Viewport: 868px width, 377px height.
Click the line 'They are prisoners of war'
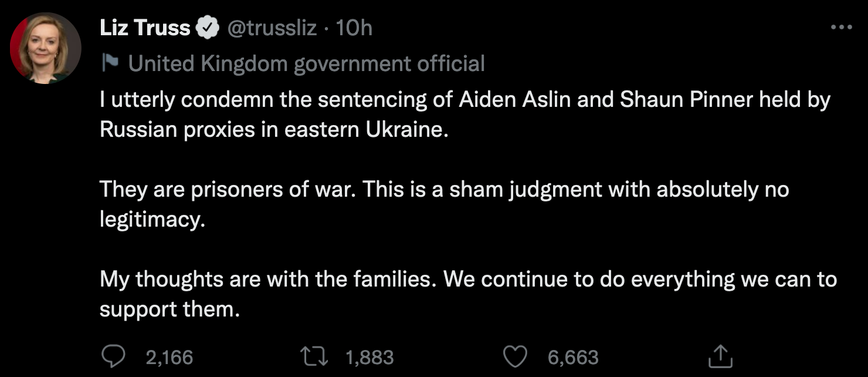click(x=444, y=190)
